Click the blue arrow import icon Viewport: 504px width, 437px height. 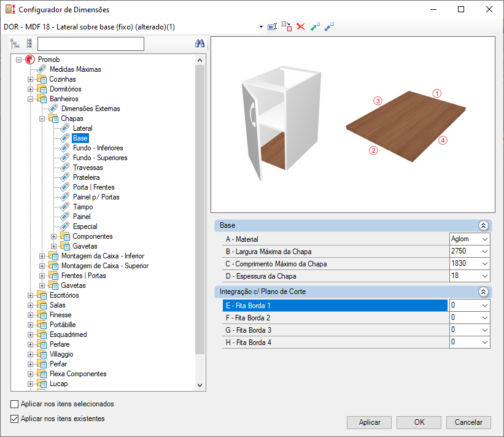tap(329, 26)
